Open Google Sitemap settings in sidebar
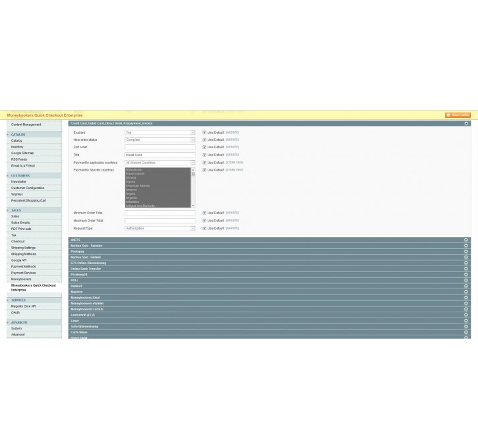 tap(22, 154)
